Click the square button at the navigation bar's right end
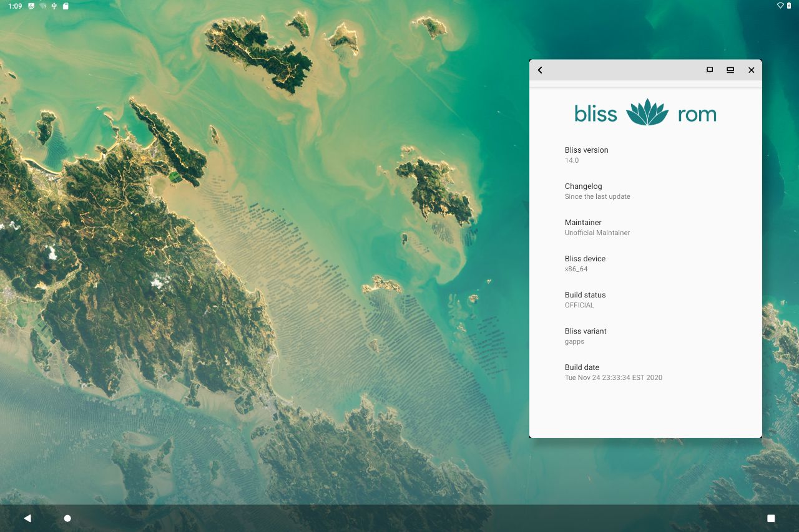Screen dimensions: 799x532 coord(772,518)
